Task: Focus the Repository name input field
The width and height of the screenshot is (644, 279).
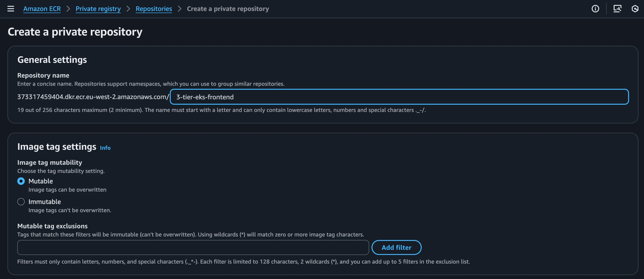Action: pyautogui.click(x=399, y=97)
